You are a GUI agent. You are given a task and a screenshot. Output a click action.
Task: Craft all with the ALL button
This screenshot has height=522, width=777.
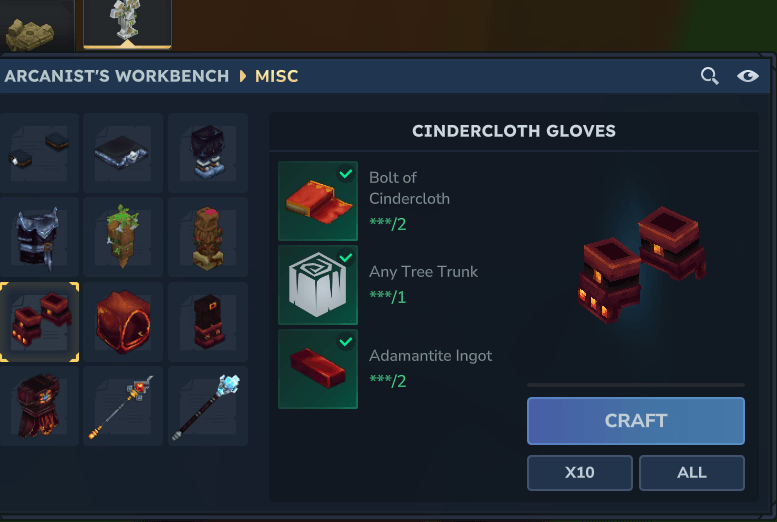pyautogui.click(x=692, y=472)
